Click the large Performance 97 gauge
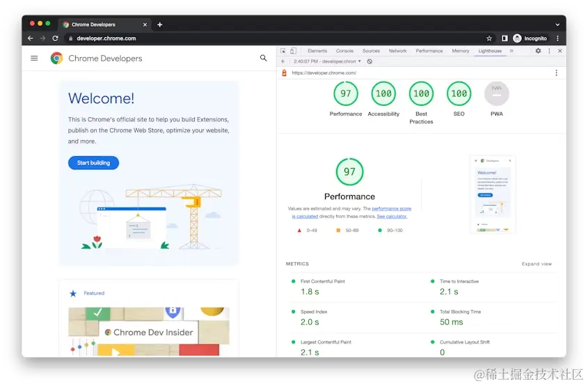This screenshot has height=386, width=588. (x=349, y=171)
